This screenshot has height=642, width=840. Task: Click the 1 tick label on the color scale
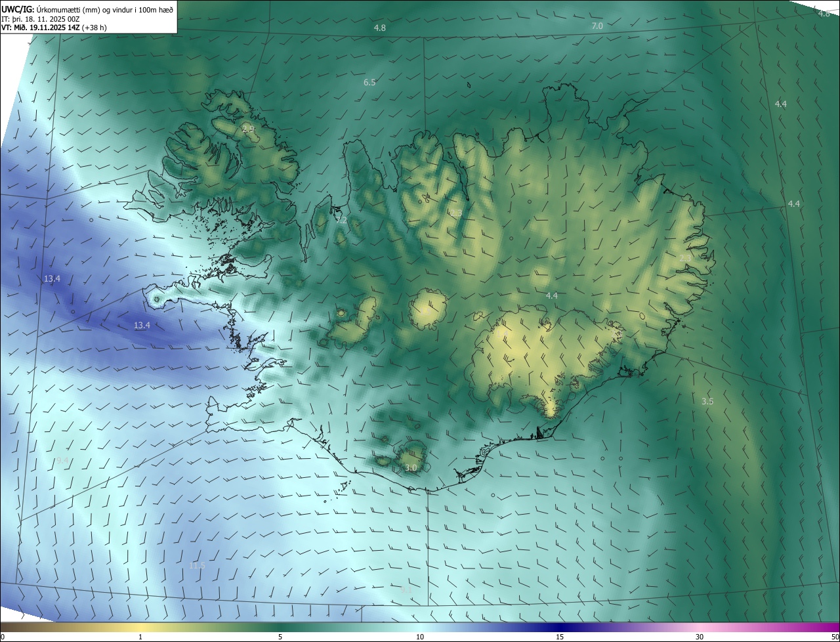[x=140, y=637]
